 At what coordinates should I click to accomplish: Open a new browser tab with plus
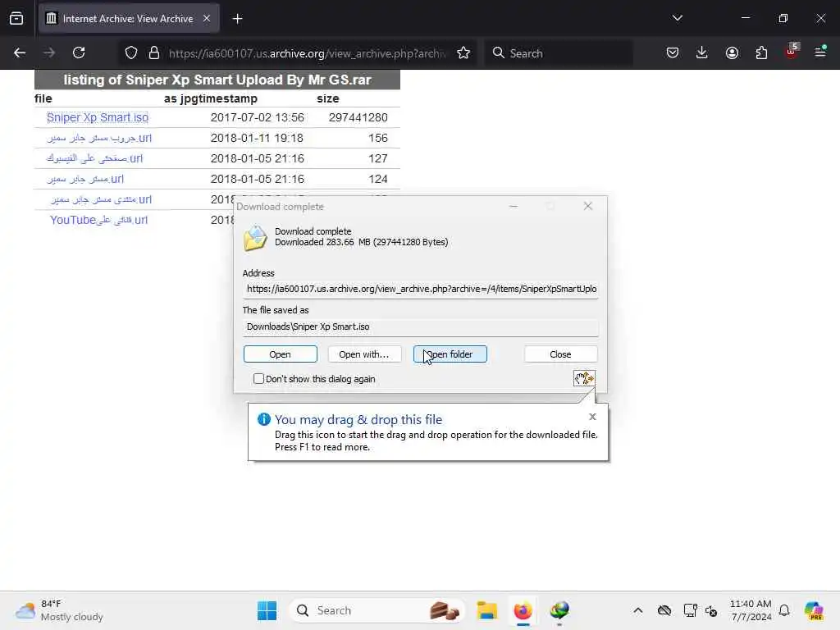click(x=237, y=19)
